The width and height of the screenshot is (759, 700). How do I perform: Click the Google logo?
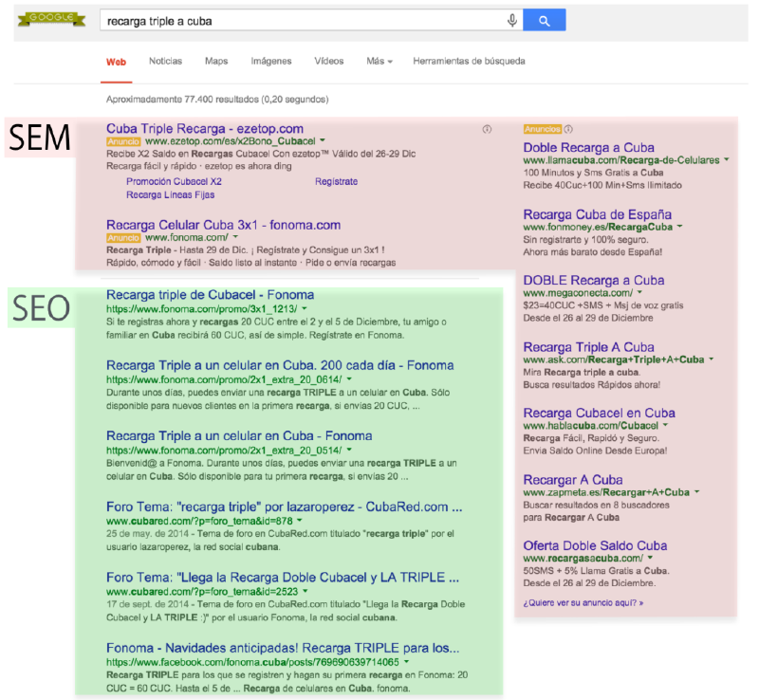[51, 19]
